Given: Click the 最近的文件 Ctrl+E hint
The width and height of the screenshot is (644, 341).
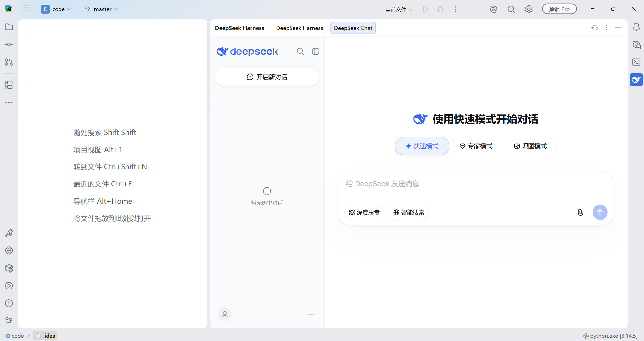Looking at the screenshot, I should point(103,184).
